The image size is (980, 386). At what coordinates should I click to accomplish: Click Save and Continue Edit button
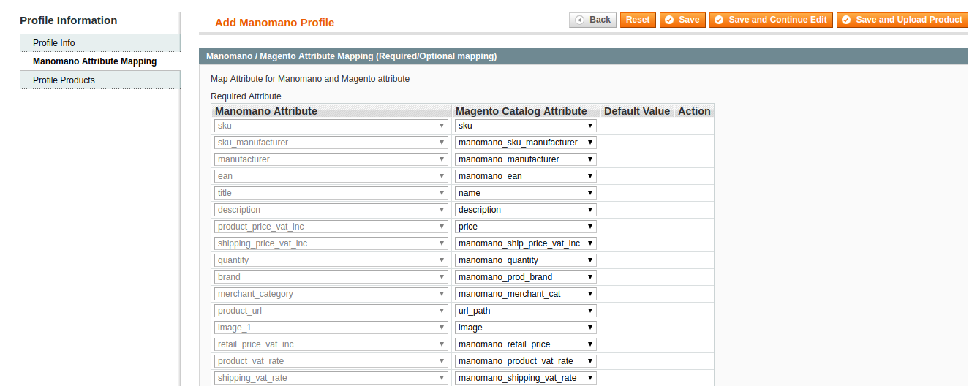pos(771,20)
